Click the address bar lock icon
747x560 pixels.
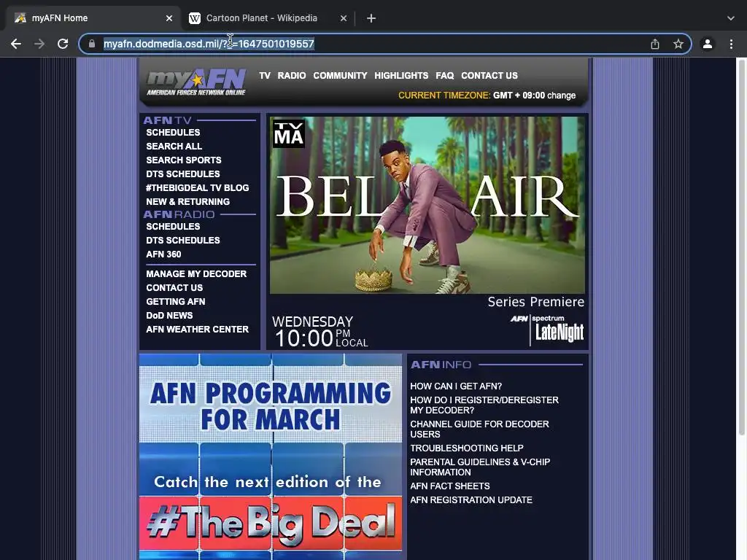(x=92, y=44)
